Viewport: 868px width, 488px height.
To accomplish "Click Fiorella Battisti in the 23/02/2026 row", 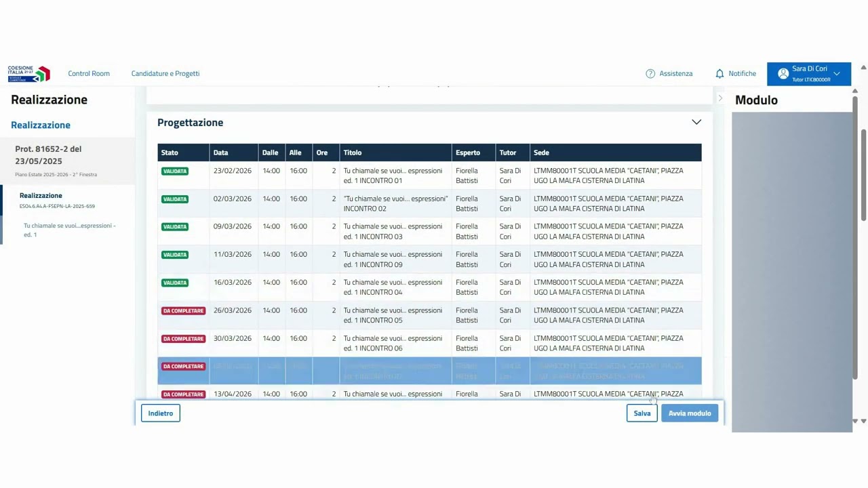I will point(467,176).
